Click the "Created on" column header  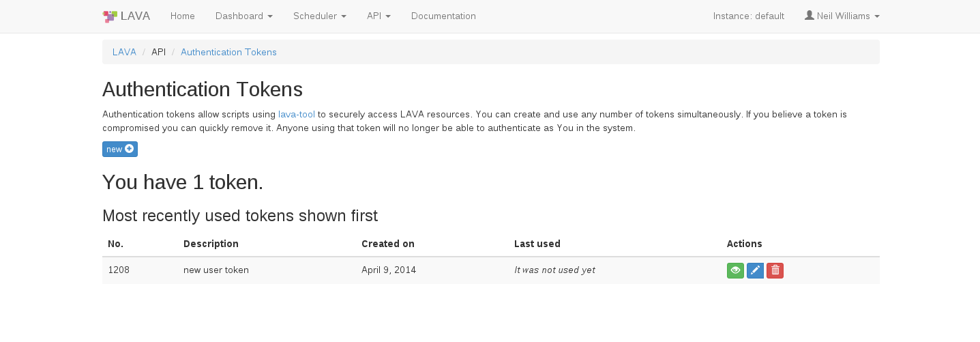click(x=388, y=244)
